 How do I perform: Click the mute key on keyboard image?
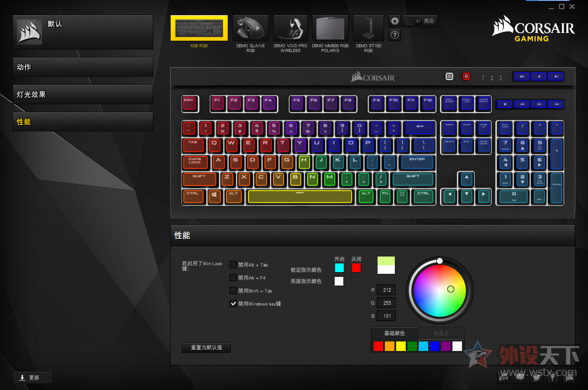(522, 77)
